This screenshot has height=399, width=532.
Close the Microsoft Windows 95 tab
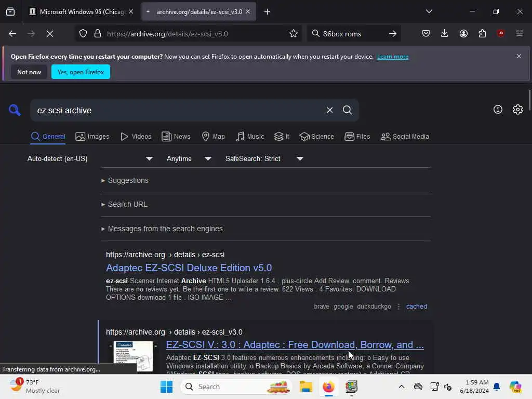point(131,11)
